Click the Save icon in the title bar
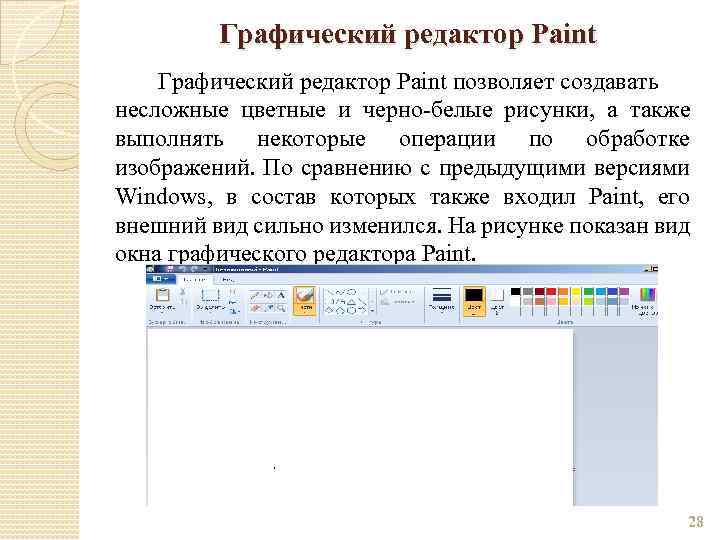Image resolution: width=720 pixels, height=540 pixels. [170, 269]
